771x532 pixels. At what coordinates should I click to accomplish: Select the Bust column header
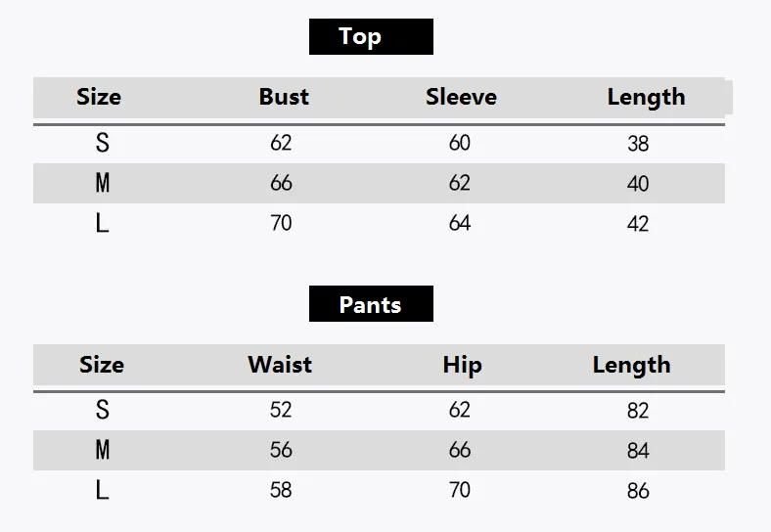284,97
